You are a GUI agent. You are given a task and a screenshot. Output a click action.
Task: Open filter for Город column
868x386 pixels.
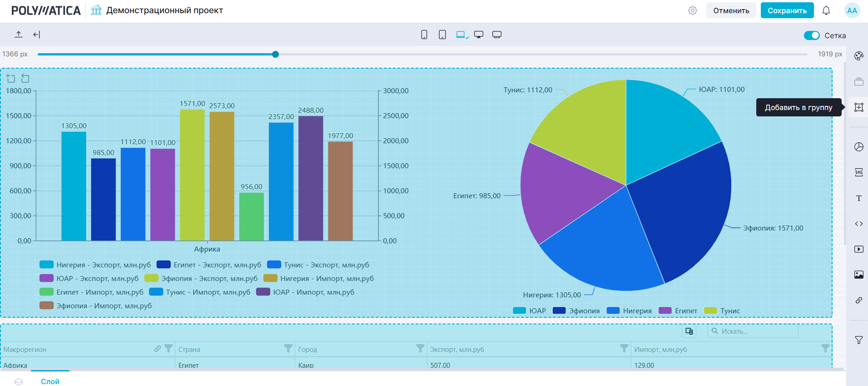click(420, 349)
